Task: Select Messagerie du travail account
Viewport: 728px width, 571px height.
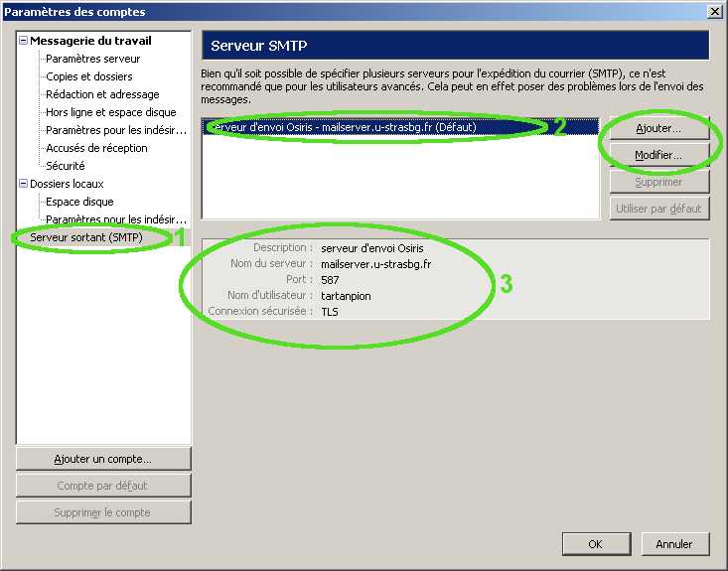Action: [x=90, y=41]
